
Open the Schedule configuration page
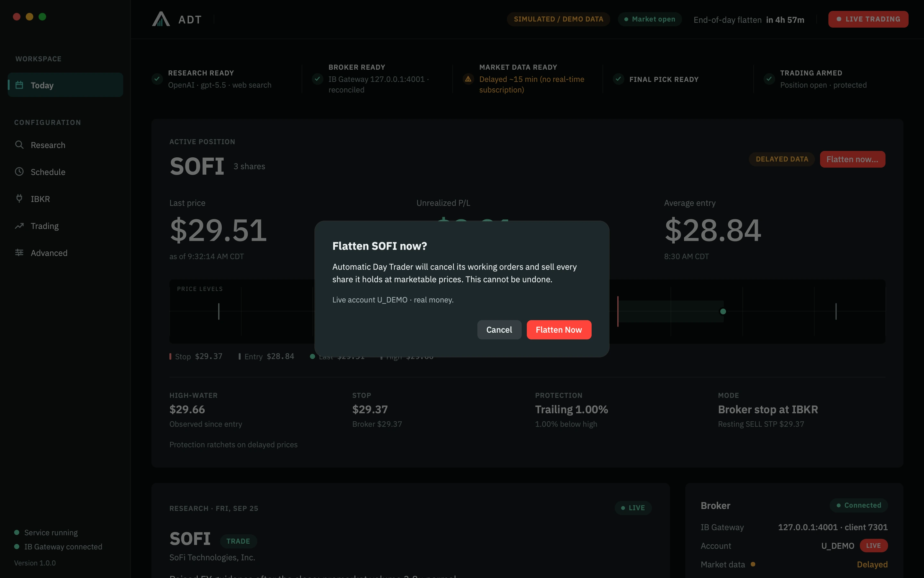tap(65, 172)
